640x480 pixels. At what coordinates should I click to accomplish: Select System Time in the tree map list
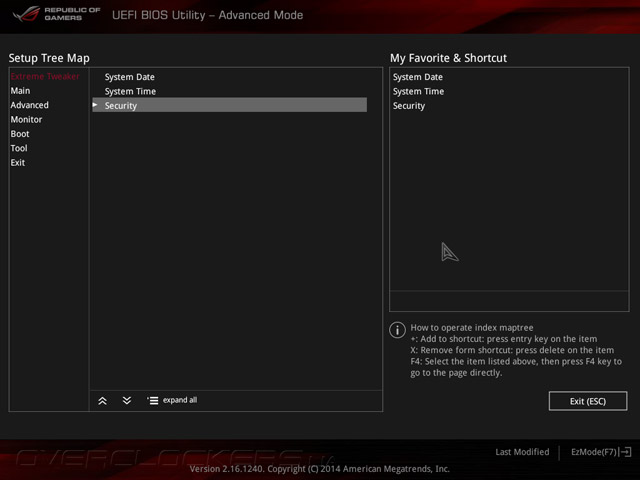[x=130, y=91]
